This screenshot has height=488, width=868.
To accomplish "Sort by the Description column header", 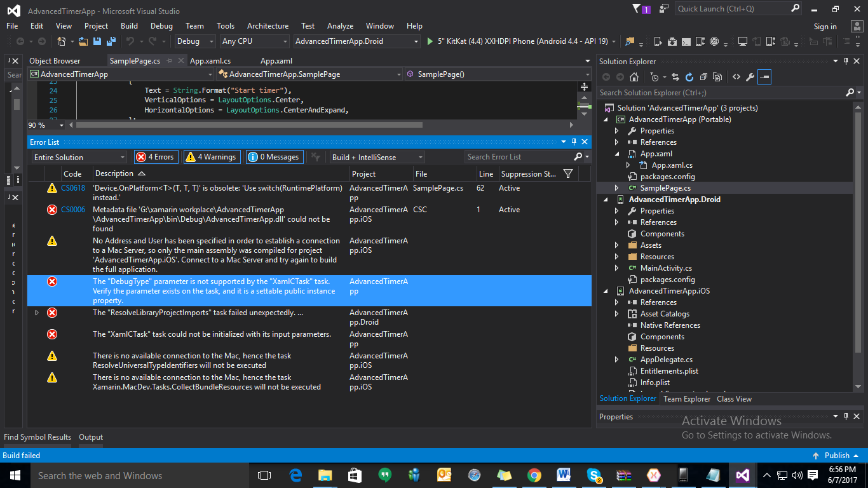I will click(219, 173).
